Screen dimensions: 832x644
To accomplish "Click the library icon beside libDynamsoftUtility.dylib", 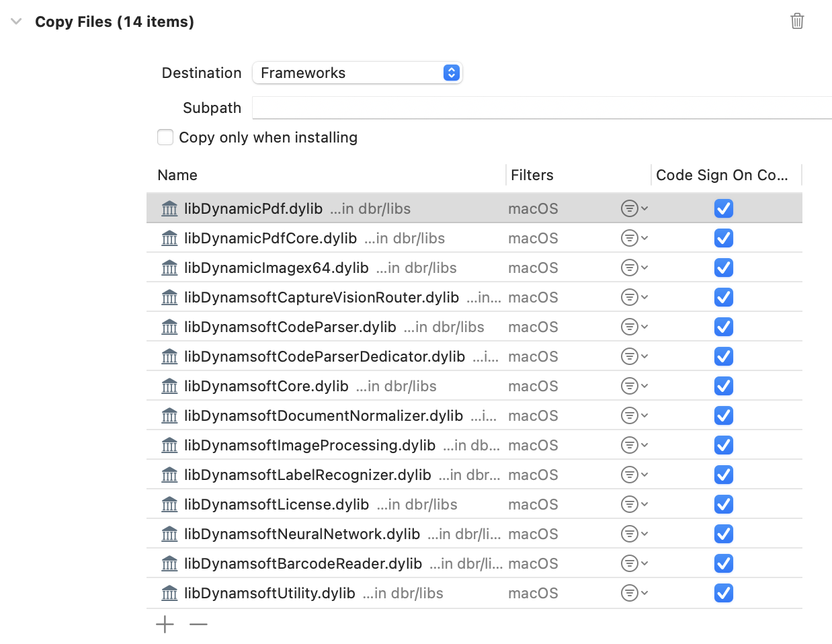I will click(x=169, y=594).
